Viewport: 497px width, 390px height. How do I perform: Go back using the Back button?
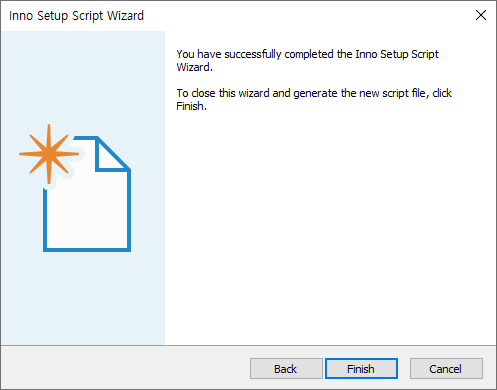click(286, 369)
